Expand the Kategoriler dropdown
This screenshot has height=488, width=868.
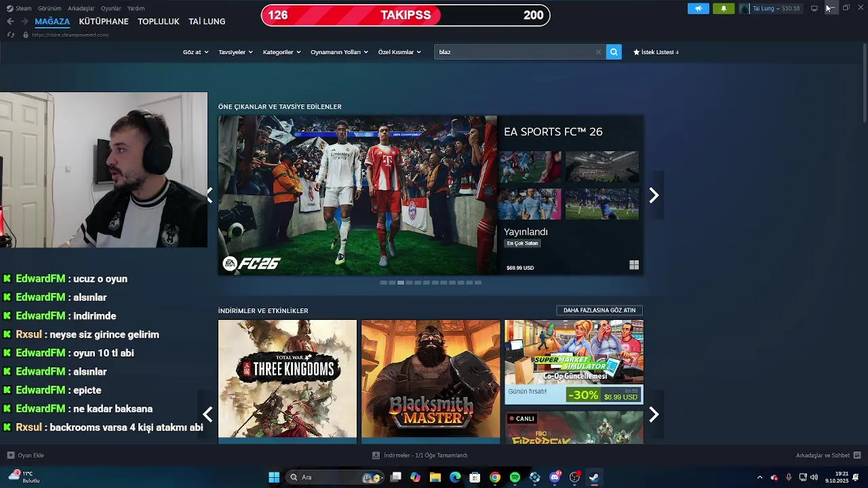point(281,52)
